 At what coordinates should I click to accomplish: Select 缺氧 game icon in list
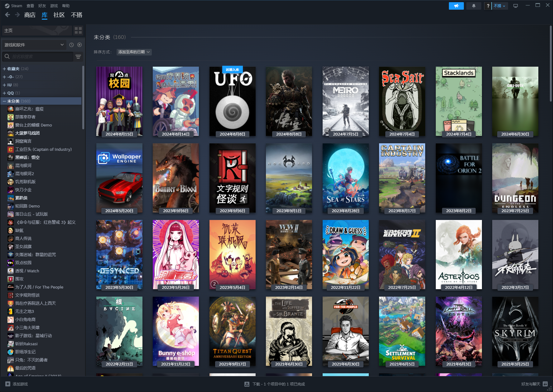pos(11,230)
